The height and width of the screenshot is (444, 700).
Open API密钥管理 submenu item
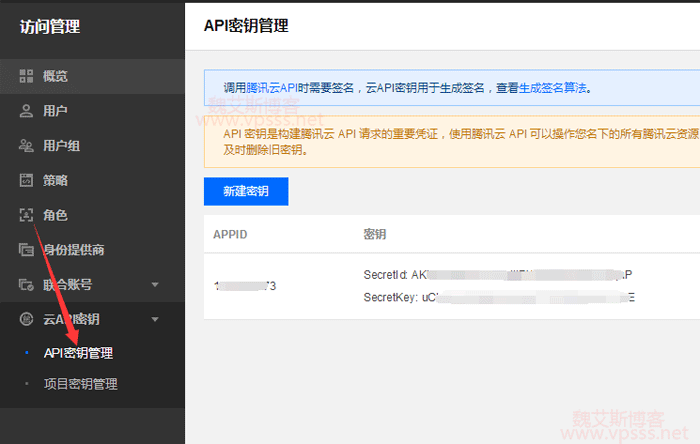click(78, 353)
